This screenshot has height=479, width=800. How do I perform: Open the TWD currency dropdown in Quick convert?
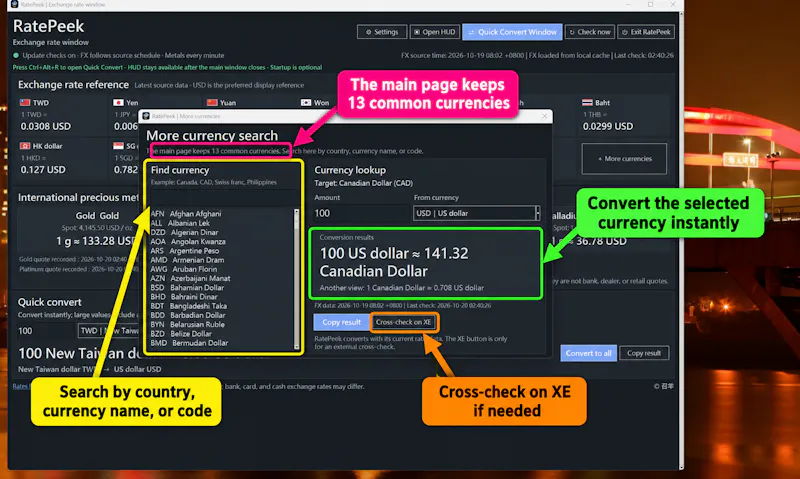108,331
